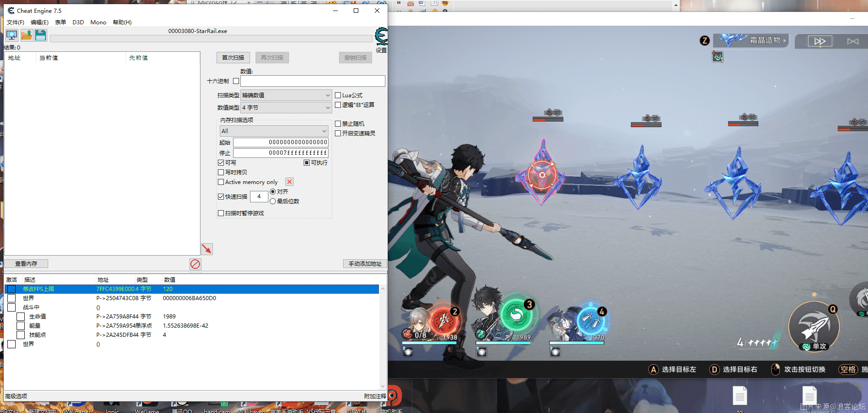The height and width of the screenshot is (413, 868).
Task: Open the 文件(F) menu
Action: coord(16,22)
